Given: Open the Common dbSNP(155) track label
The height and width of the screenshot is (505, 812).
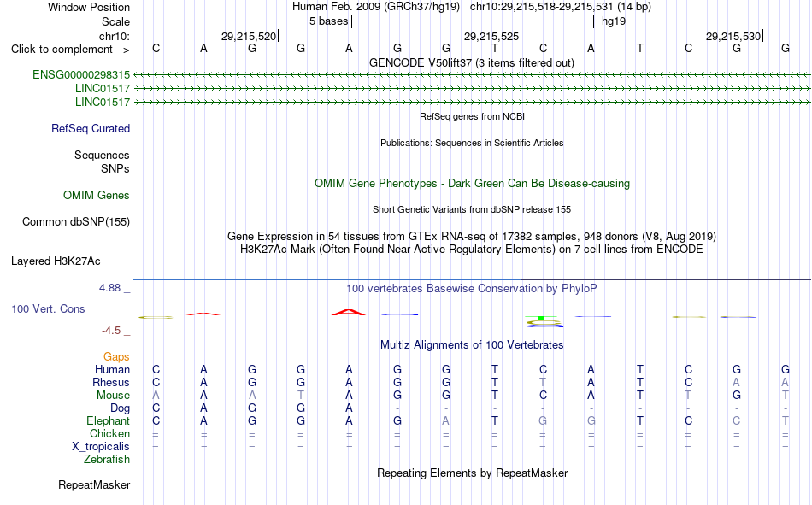Looking at the screenshot, I should (x=76, y=221).
